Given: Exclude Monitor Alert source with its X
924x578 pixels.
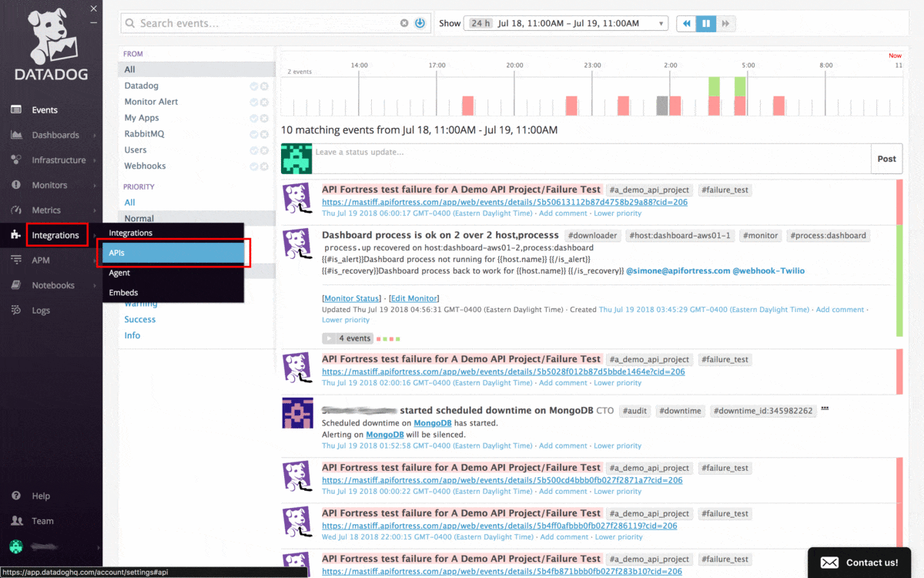Looking at the screenshot, I should click(x=264, y=102).
